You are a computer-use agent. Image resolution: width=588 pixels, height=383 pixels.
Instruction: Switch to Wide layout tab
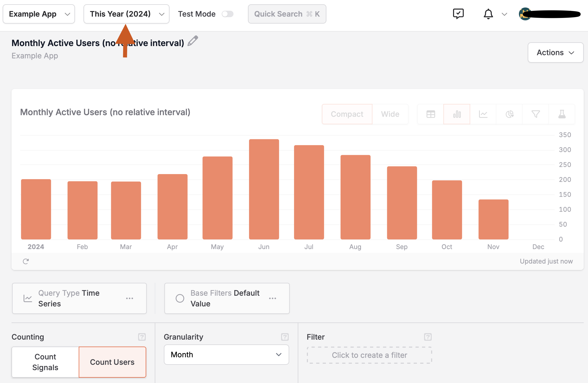coord(390,114)
